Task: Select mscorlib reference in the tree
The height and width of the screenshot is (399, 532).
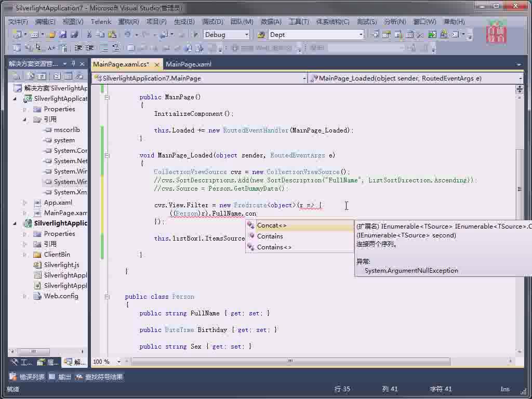Action: tap(63, 130)
